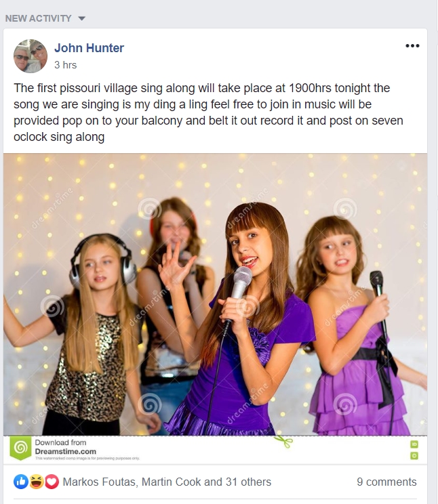Show the 31 others who reacted
The image size is (438, 504).
click(248, 482)
